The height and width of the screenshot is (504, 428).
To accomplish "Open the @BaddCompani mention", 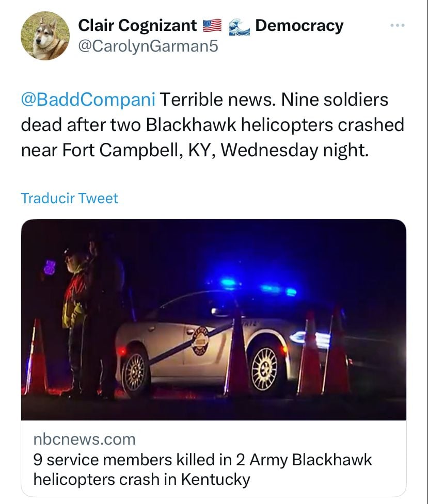I will (88, 100).
